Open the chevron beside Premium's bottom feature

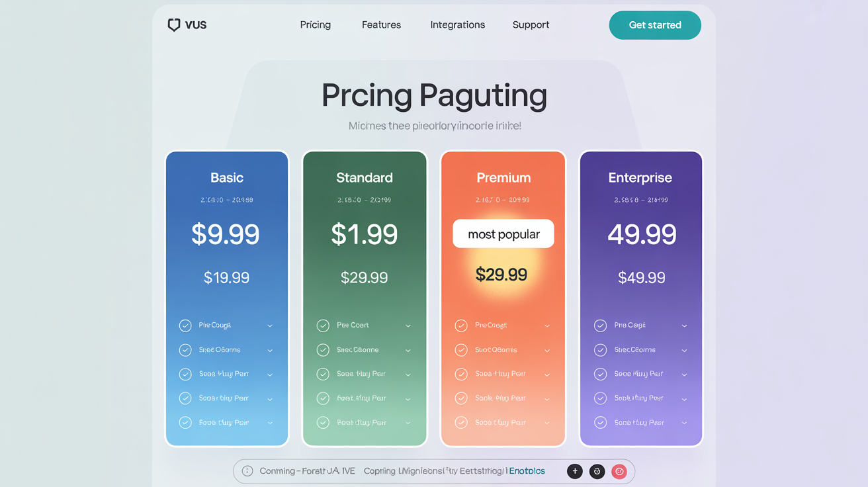pos(546,421)
